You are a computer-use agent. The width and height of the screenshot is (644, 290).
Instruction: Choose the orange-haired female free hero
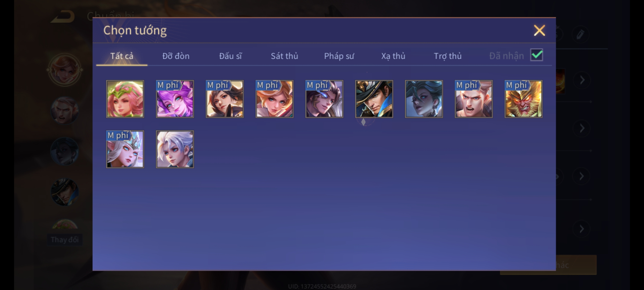coord(275,99)
